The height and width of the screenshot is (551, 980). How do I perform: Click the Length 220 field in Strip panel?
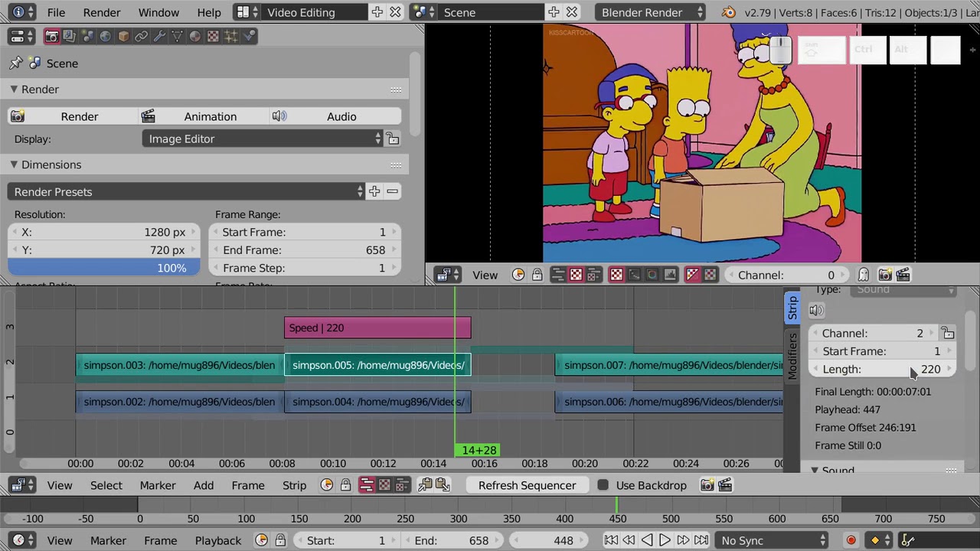click(882, 369)
